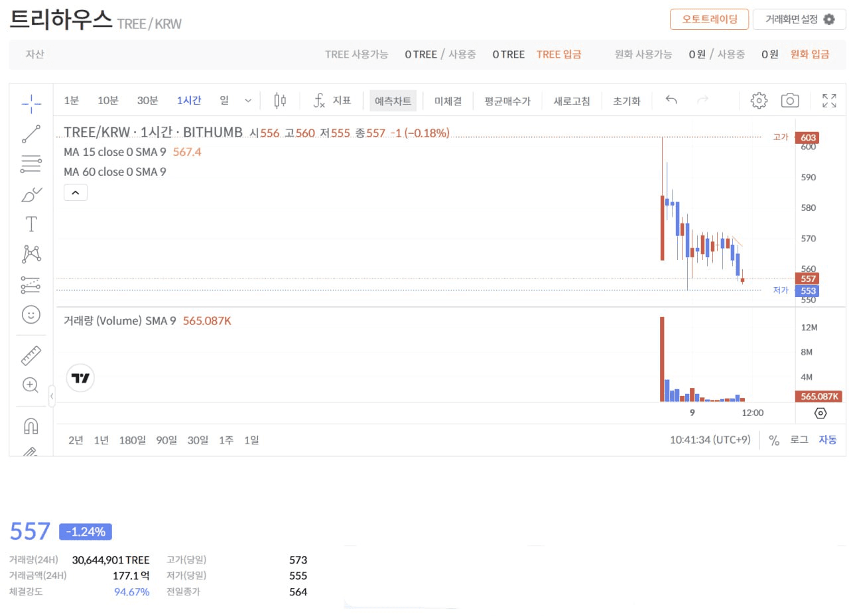This screenshot has height=616, width=849.
Task: Set chart range to 1일
Action: (x=251, y=440)
